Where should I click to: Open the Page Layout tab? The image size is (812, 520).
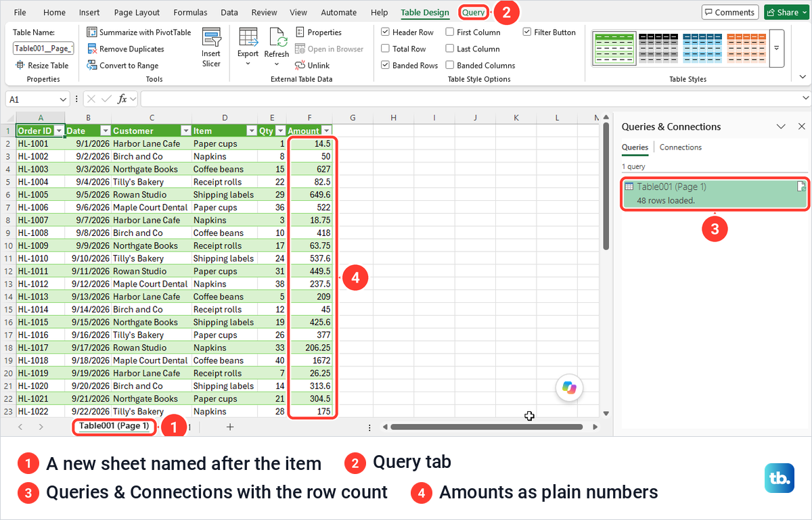pos(137,12)
